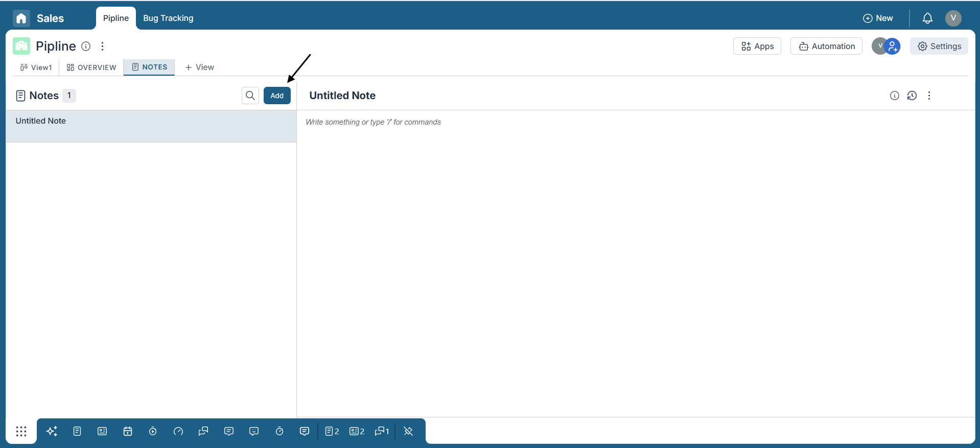Click the Untitled Note title heading
Viewport: 980px width, 448px height.
coord(342,96)
